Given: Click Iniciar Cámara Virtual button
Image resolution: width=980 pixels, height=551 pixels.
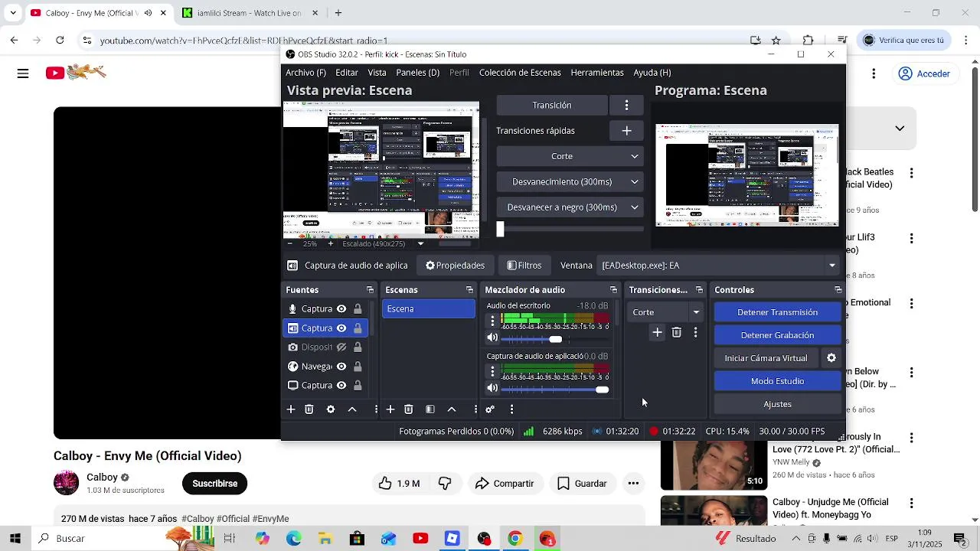Looking at the screenshot, I should click(766, 358).
